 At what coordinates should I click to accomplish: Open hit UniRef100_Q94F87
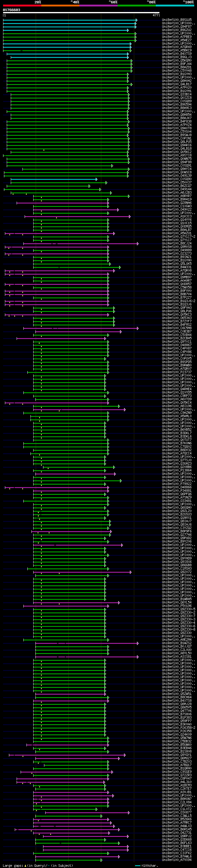click(x=176, y=26)
